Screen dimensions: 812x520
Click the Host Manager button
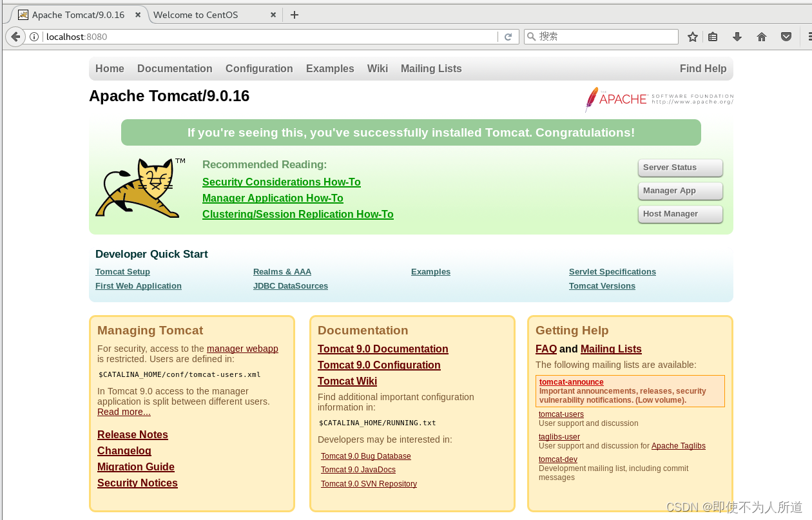click(681, 214)
